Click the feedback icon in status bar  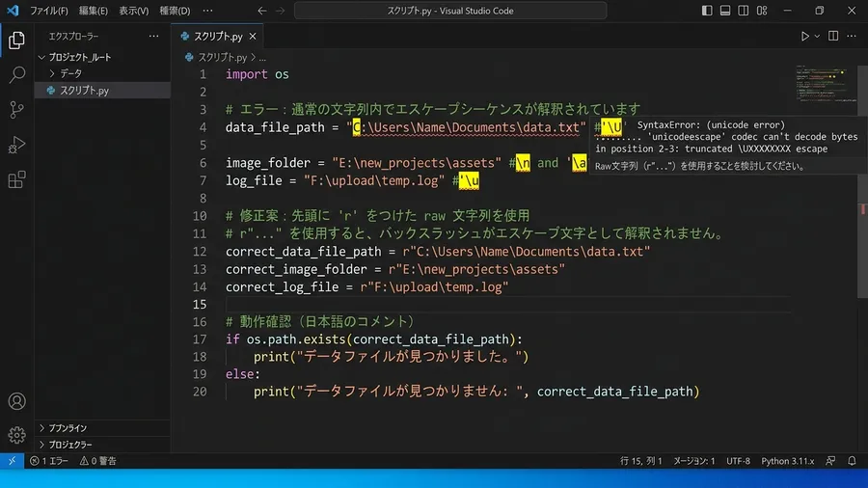pos(830,461)
